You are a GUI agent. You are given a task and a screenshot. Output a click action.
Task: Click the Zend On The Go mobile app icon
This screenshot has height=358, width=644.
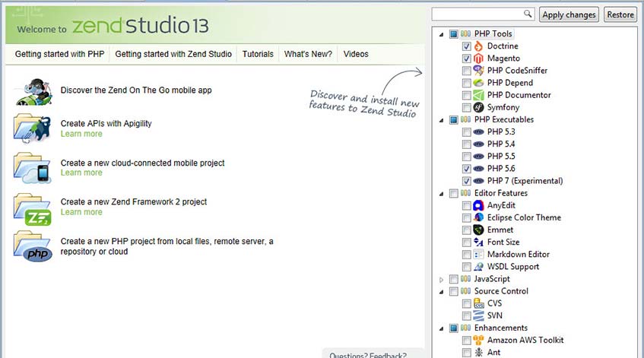[33, 90]
